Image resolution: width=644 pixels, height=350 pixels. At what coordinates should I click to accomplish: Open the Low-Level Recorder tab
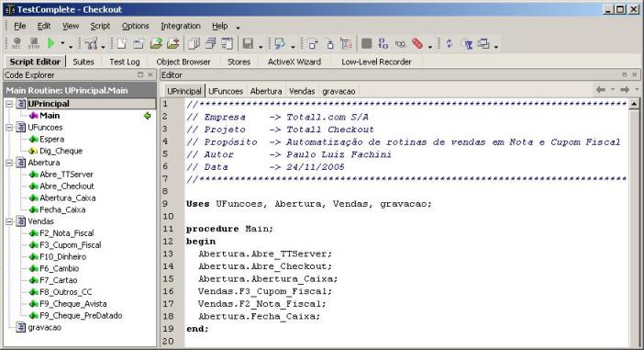[x=376, y=62]
